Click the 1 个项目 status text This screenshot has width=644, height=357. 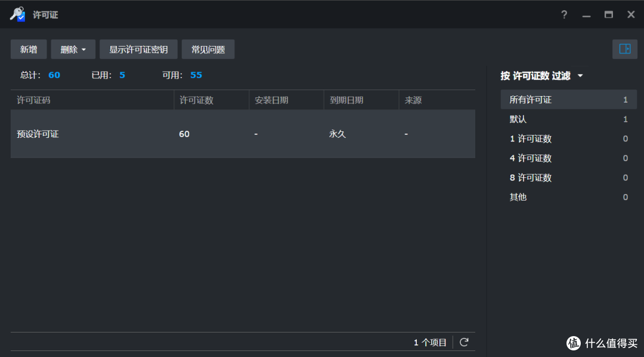click(430, 342)
